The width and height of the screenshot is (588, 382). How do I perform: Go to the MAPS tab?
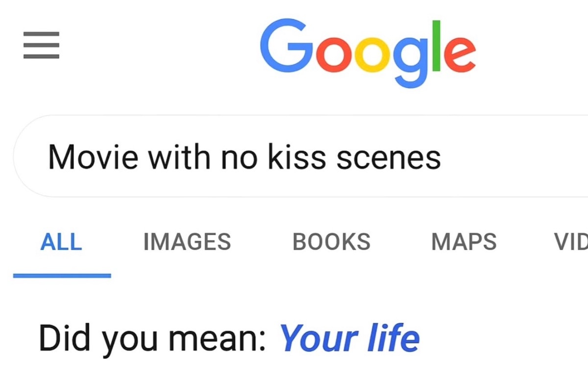click(x=464, y=242)
